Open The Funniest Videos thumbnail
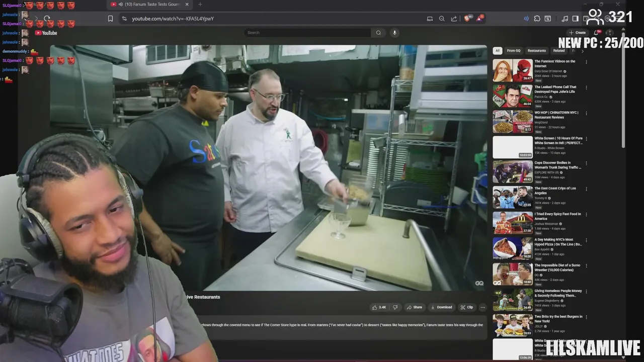Viewport: 644px width, 362px height. click(x=512, y=70)
